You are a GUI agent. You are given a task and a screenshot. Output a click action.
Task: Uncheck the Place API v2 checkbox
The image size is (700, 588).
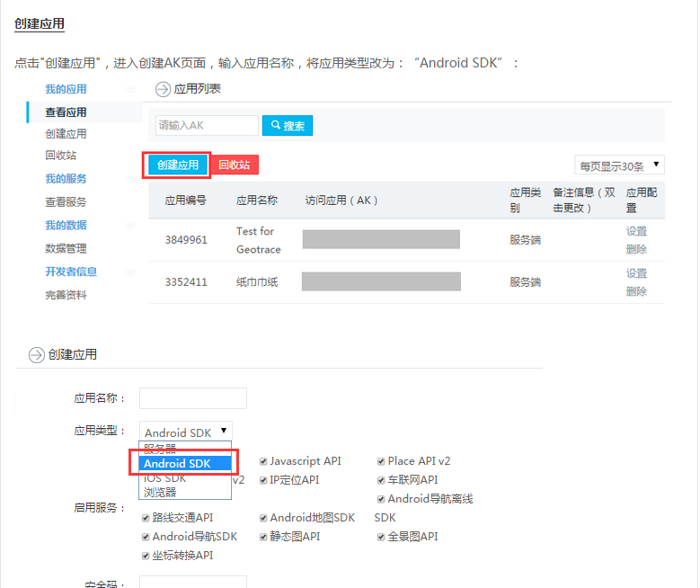[381, 461]
